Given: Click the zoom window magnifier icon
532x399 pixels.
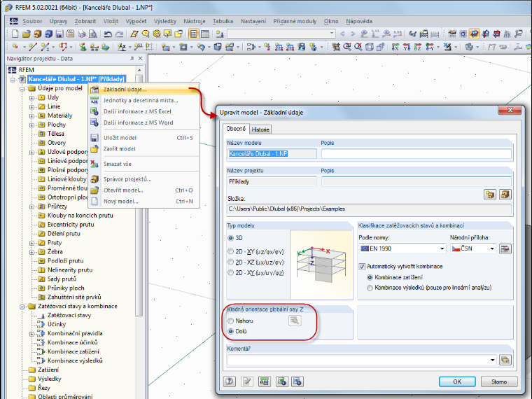Looking at the screenshot, I should tap(347, 47).
